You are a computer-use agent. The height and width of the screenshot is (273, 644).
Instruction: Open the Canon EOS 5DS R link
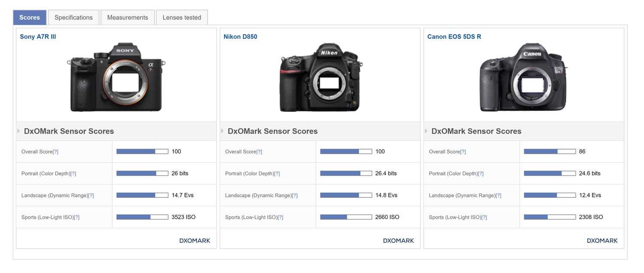point(454,37)
